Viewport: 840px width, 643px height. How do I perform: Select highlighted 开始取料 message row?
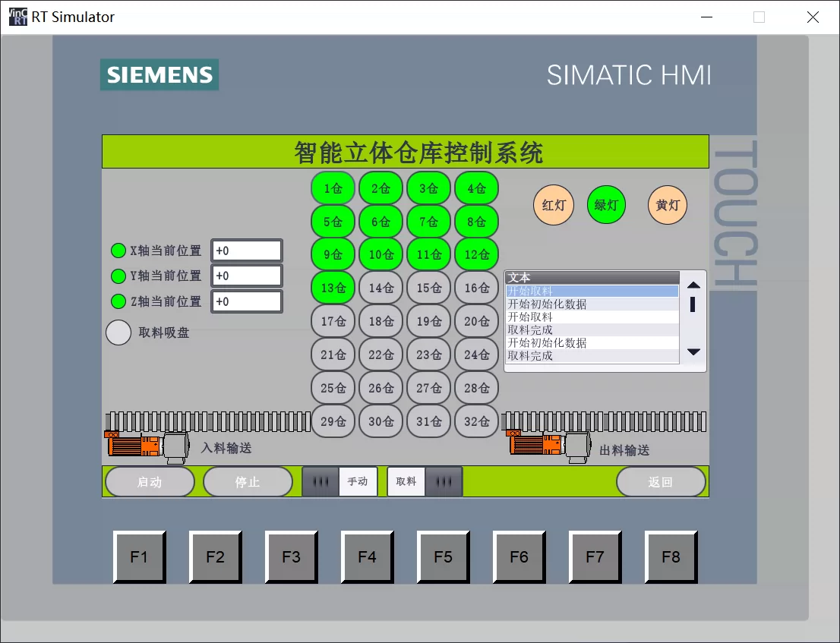592,292
